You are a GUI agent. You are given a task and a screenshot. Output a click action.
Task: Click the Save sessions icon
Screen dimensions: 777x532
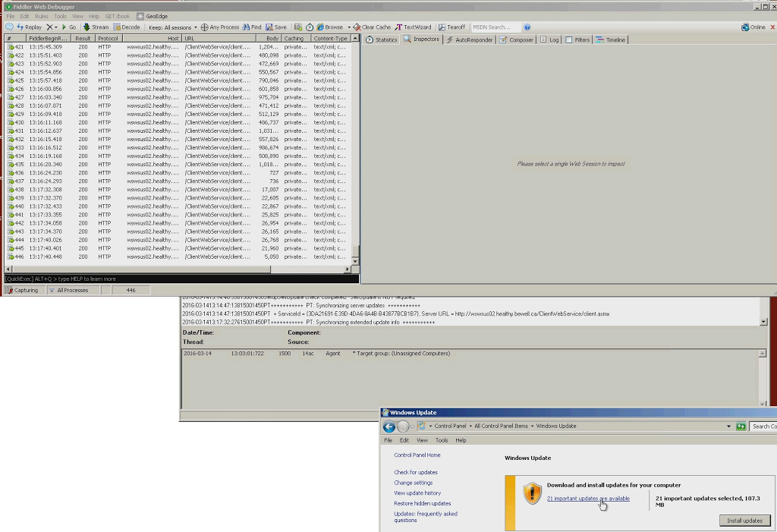coord(269,27)
